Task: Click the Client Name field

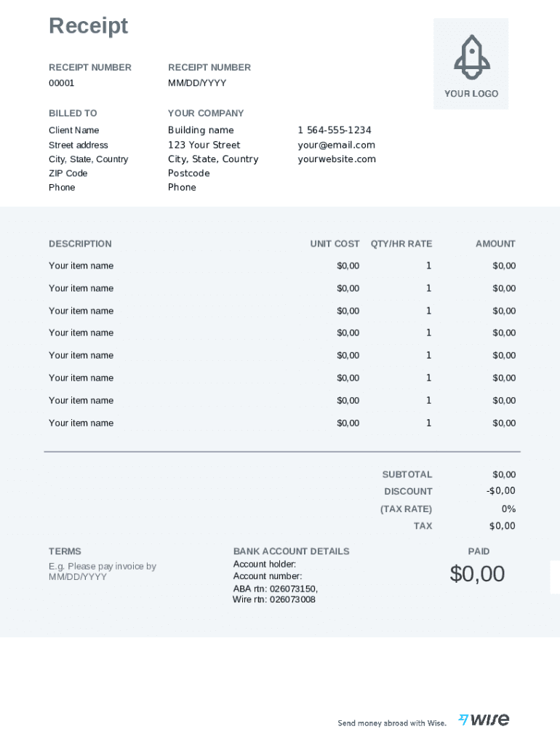Action: click(x=74, y=130)
